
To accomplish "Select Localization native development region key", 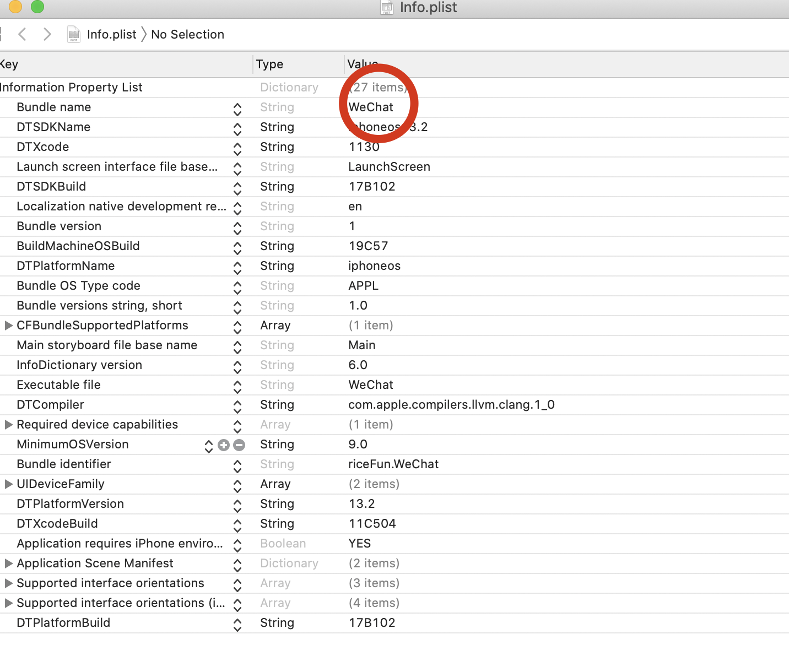I will pos(121,207).
